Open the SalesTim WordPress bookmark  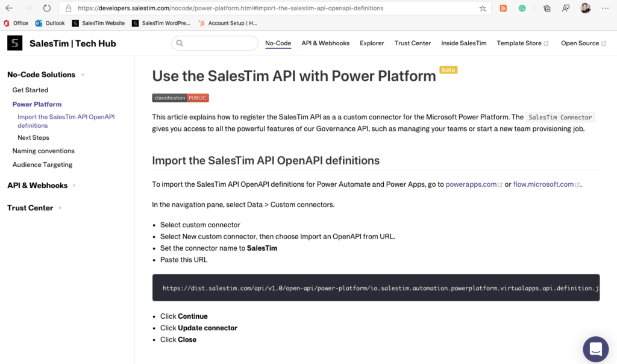[161, 24]
